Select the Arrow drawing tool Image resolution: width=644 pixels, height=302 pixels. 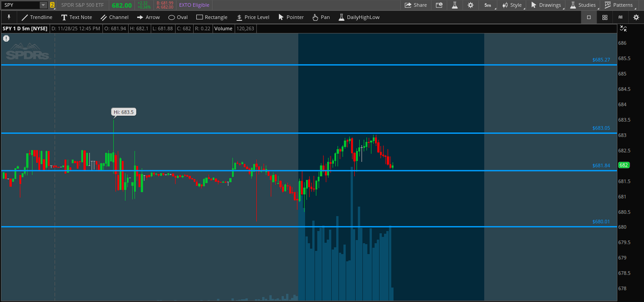(x=148, y=17)
